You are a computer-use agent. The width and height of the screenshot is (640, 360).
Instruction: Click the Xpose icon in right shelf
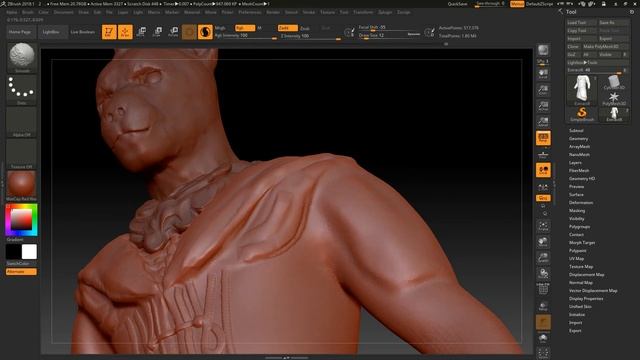tap(543, 353)
